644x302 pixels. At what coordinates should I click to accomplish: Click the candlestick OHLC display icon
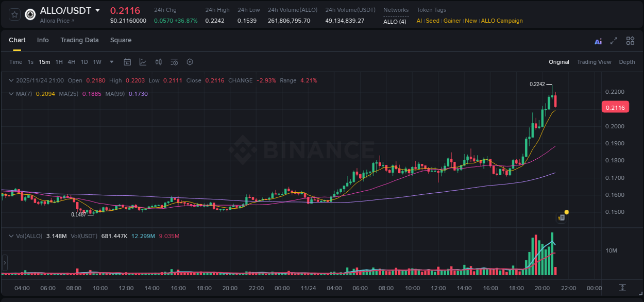(x=158, y=61)
